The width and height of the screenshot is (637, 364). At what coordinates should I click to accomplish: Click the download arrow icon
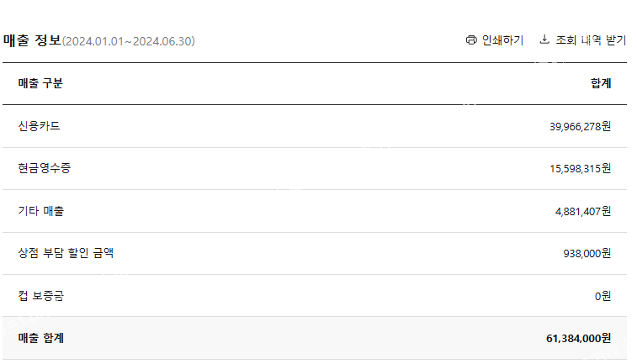(544, 40)
